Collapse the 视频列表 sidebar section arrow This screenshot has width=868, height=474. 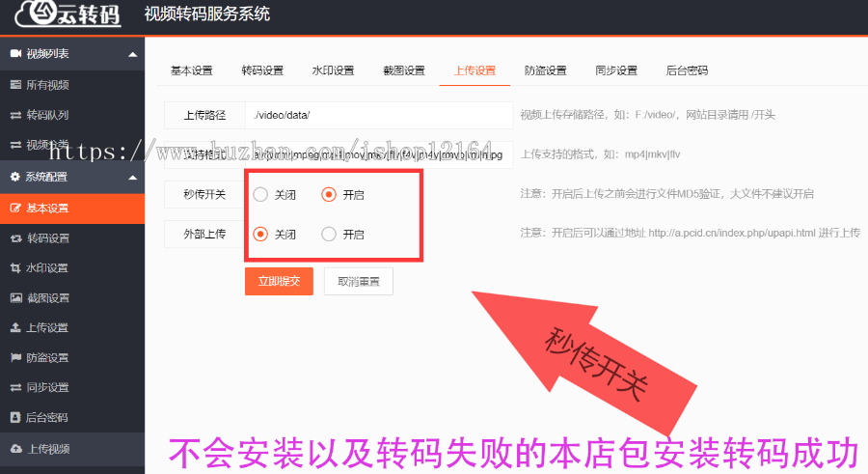(132, 54)
